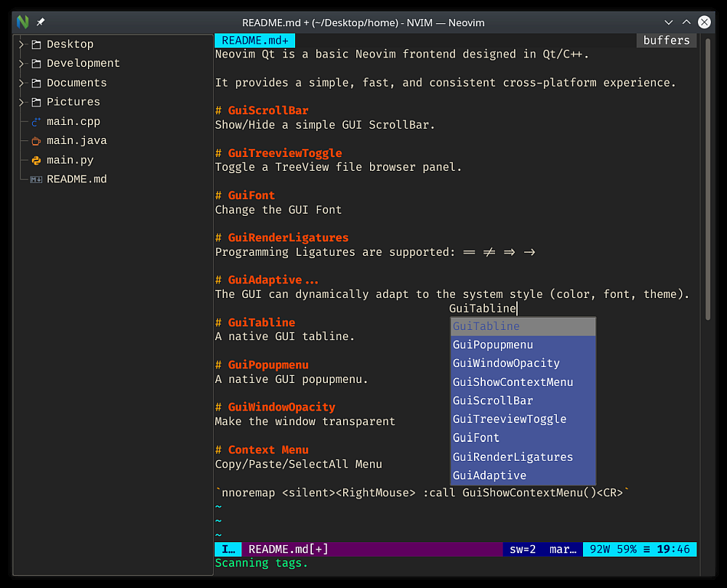Screen dimensions: 727x588
Task: Click the Pictures folder icon
Action: coord(36,102)
